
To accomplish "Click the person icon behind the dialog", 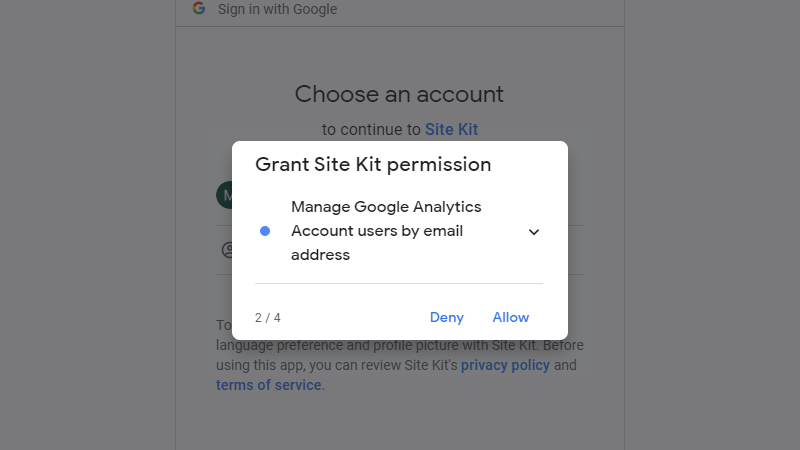I will click(x=227, y=250).
